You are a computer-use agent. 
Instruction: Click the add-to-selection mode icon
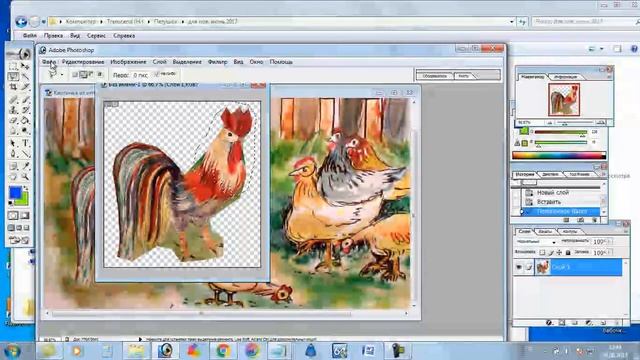pos(83,75)
